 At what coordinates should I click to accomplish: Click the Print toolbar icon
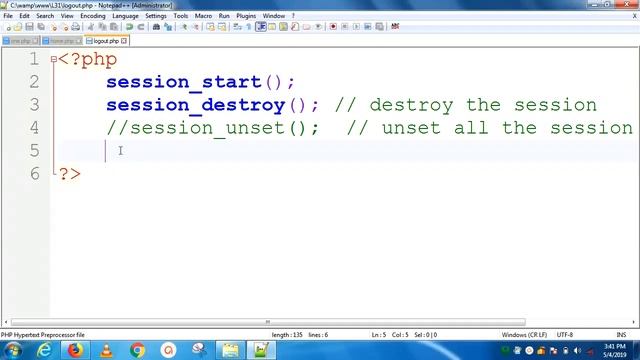click(x=76, y=27)
